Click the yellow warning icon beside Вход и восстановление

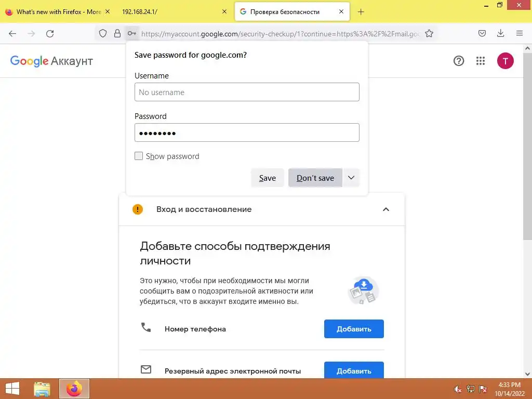[138, 209]
